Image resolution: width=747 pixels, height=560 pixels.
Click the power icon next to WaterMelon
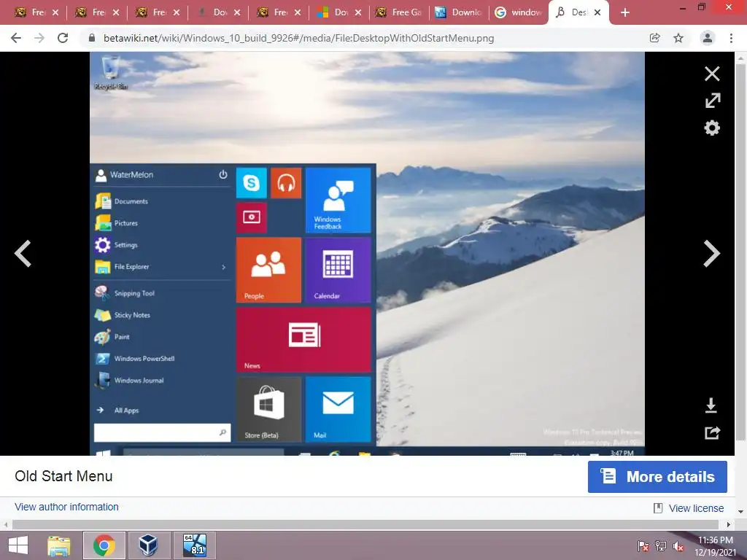tap(223, 175)
